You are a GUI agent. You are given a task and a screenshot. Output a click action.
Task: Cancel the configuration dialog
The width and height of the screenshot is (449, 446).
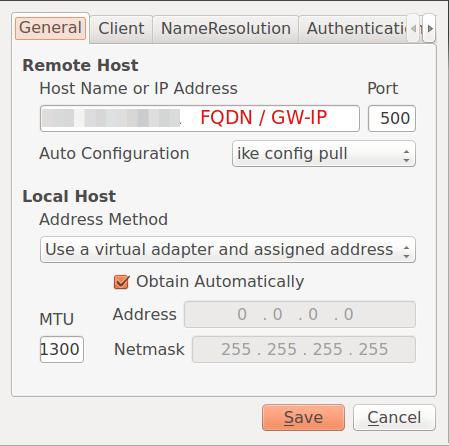pyautogui.click(x=394, y=417)
